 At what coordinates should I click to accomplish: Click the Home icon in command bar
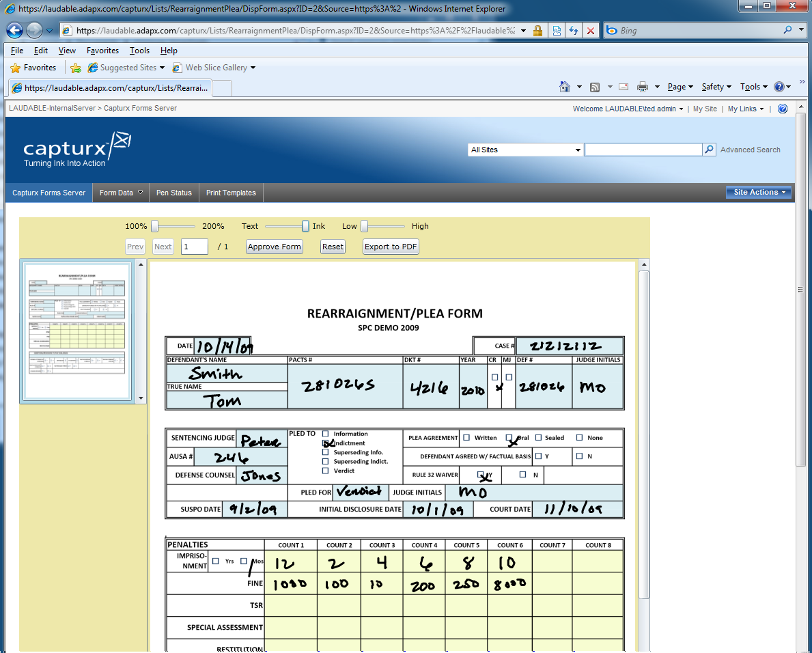point(565,87)
